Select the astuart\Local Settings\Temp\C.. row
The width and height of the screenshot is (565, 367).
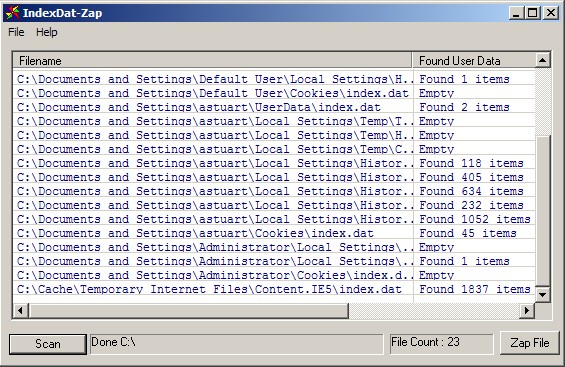(x=274, y=149)
